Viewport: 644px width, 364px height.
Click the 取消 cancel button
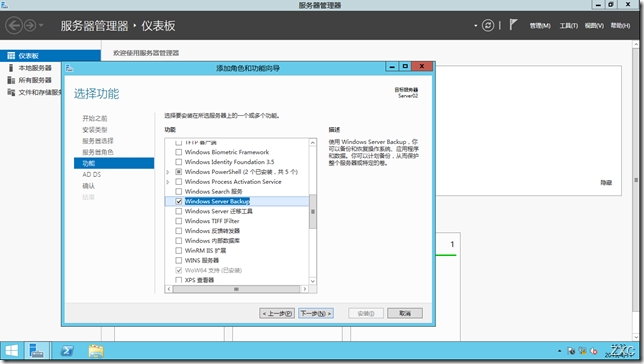click(405, 313)
